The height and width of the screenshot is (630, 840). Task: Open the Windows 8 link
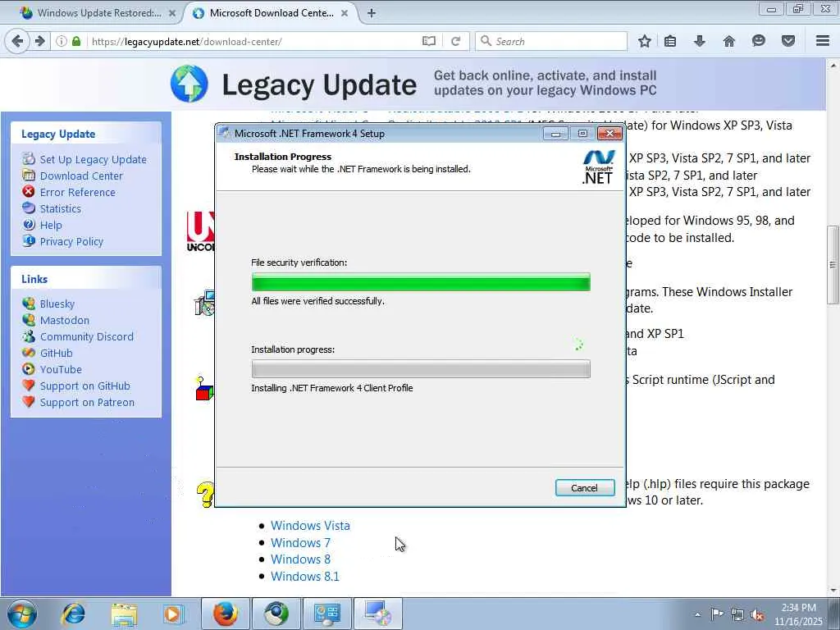300,559
